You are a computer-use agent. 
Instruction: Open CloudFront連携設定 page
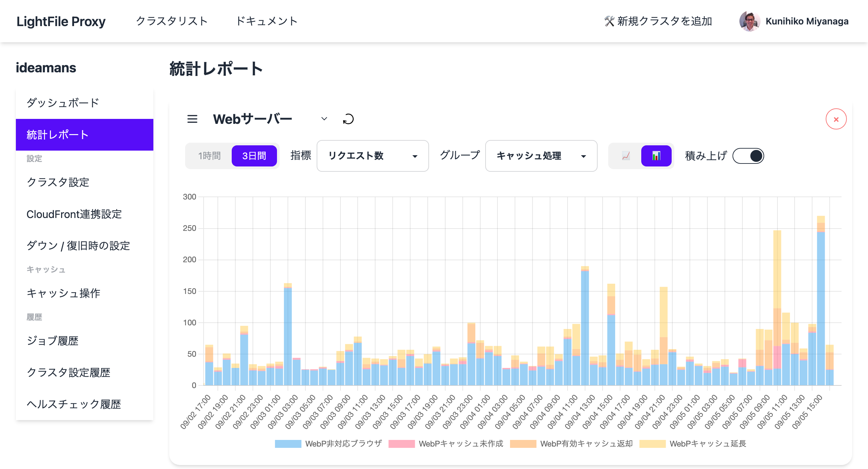point(84,214)
